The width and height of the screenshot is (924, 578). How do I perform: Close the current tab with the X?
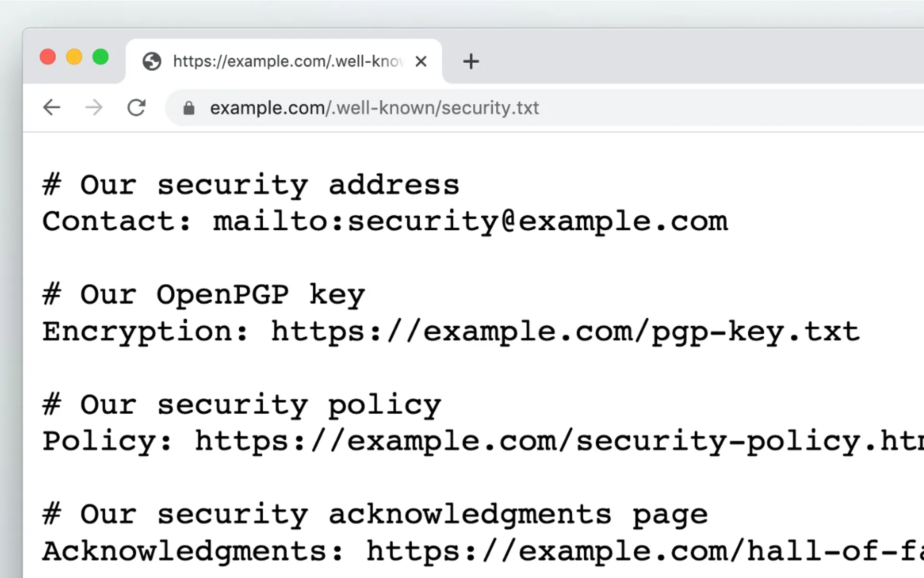point(421,61)
